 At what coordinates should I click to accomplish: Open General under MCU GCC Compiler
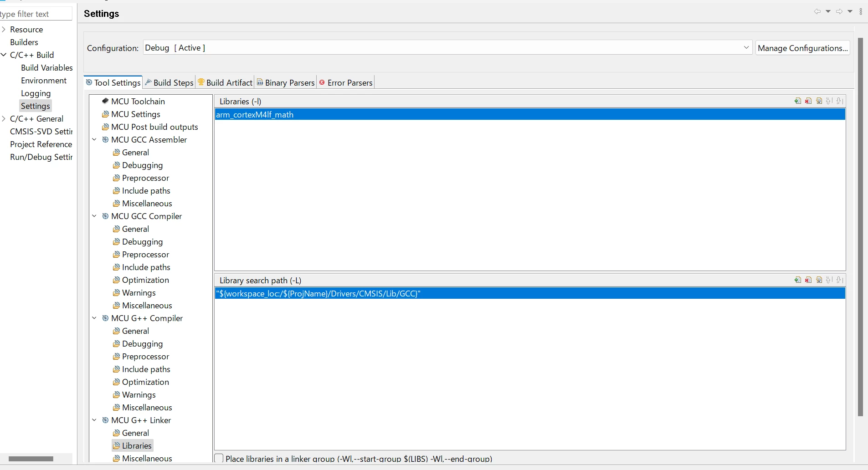tap(135, 229)
